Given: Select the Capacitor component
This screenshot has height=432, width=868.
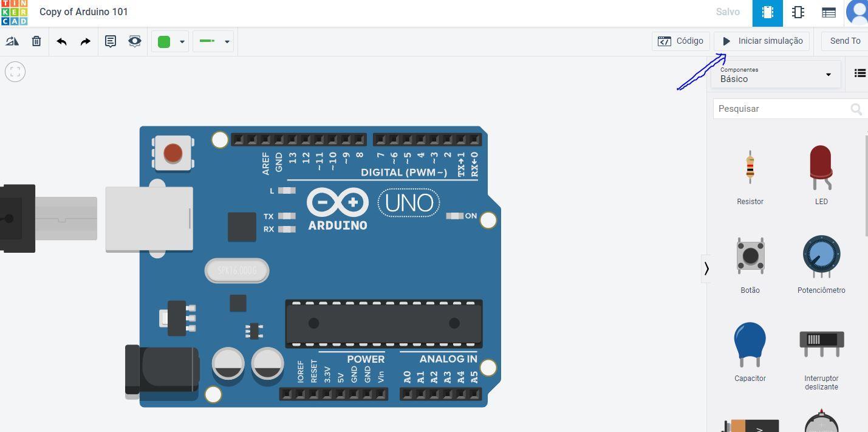Looking at the screenshot, I should coord(750,352).
